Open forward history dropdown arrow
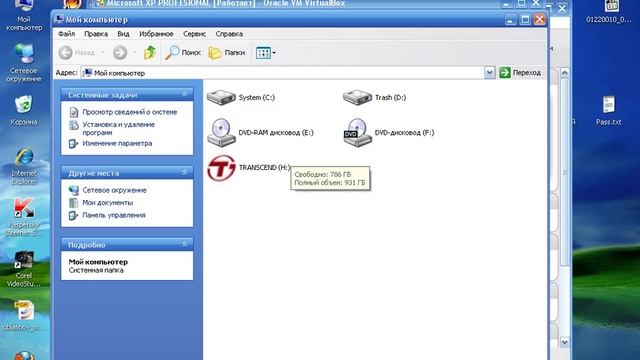Screen dimensions: 640x360 click(134, 53)
